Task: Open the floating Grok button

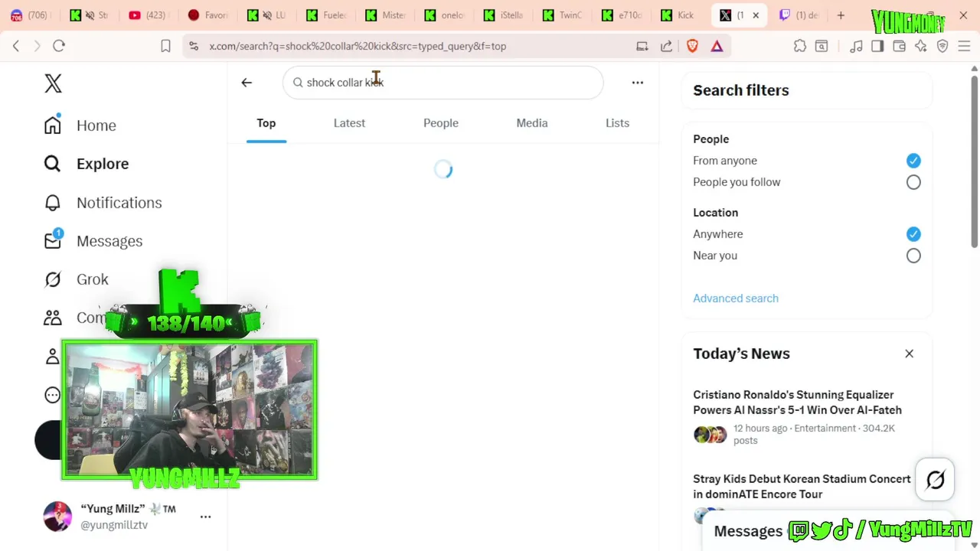Action: (x=936, y=480)
